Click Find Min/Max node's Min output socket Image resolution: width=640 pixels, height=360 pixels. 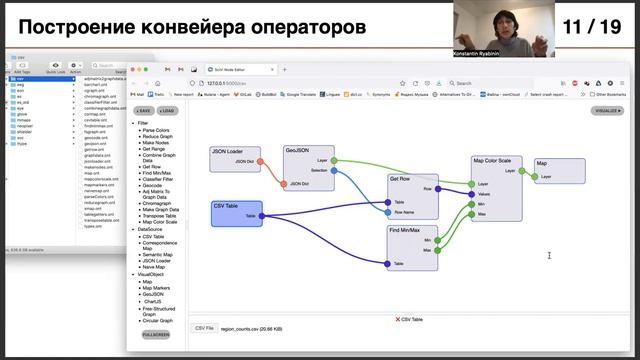(x=438, y=240)
